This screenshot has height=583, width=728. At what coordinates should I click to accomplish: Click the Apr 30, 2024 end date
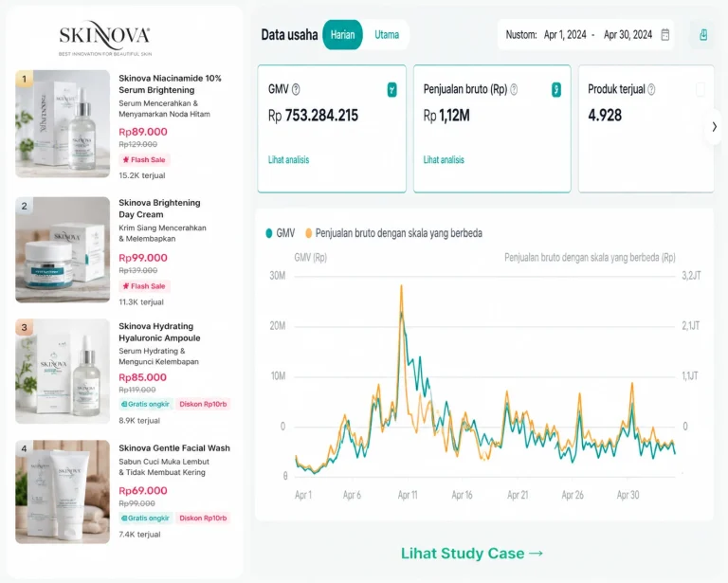(628, 35)
